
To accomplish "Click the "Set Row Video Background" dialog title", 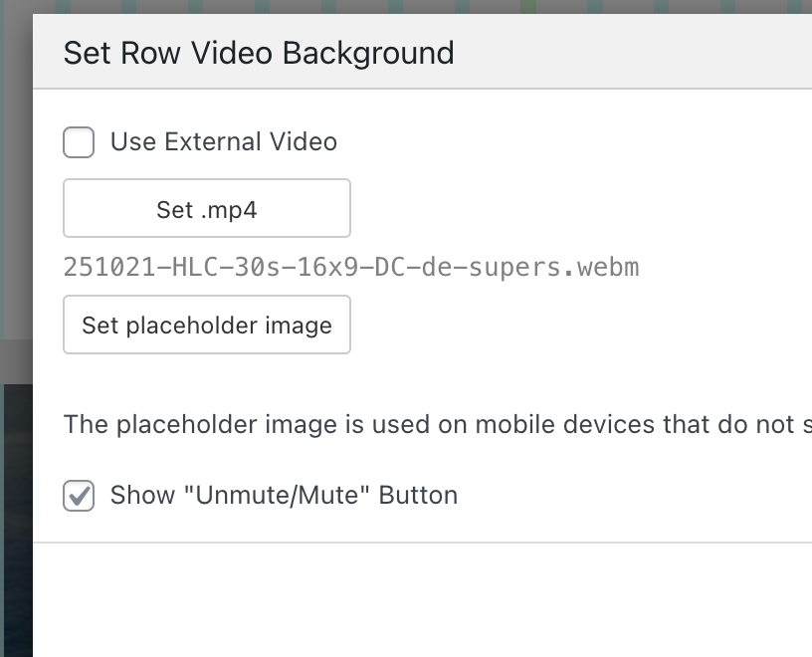I will click(x=259, y=53).
